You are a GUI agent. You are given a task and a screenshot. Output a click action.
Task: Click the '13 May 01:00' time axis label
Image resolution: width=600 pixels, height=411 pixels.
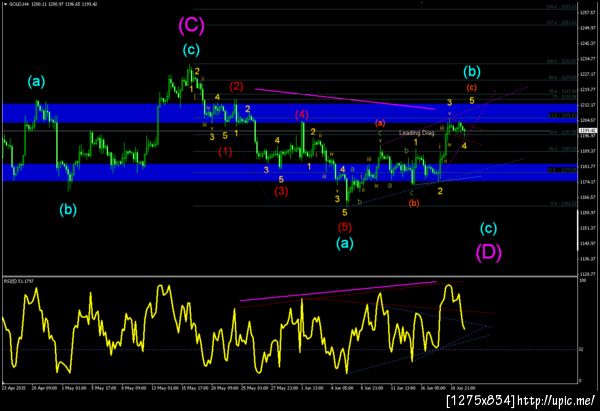click(x=164, y=388)
